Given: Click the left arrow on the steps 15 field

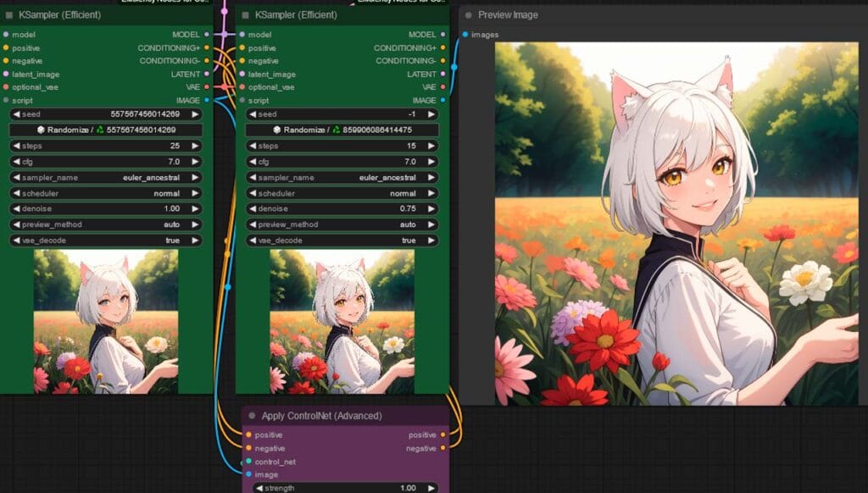Looking at the screenshot, I should (x=253, y=146).
